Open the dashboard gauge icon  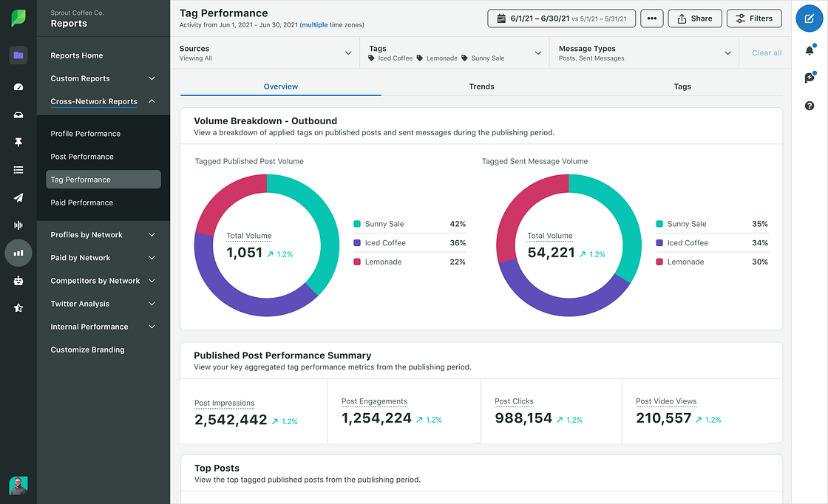(x=18, y=86)
